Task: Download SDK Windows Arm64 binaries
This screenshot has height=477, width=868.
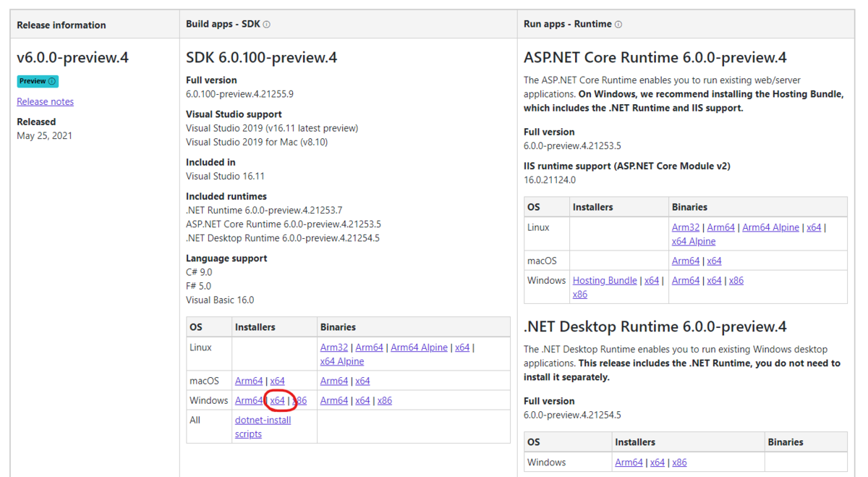Action: pyautogui.click(x=334, y=400)
